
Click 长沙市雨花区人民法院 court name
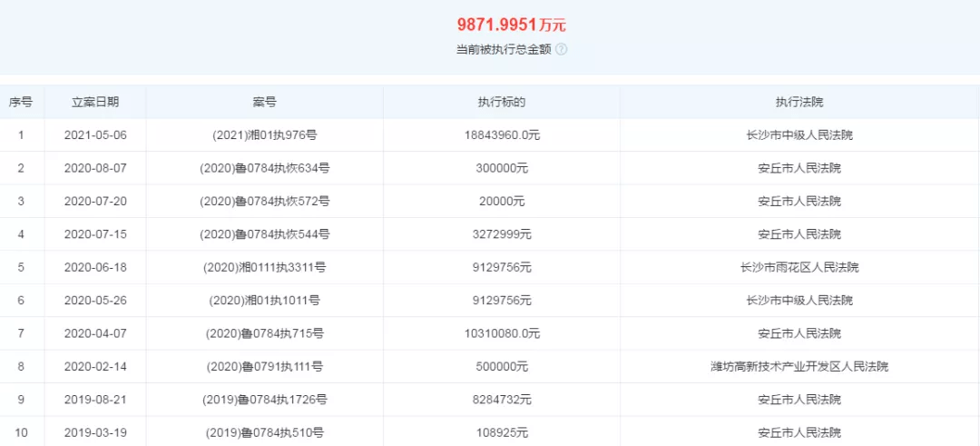click(799, 268)
